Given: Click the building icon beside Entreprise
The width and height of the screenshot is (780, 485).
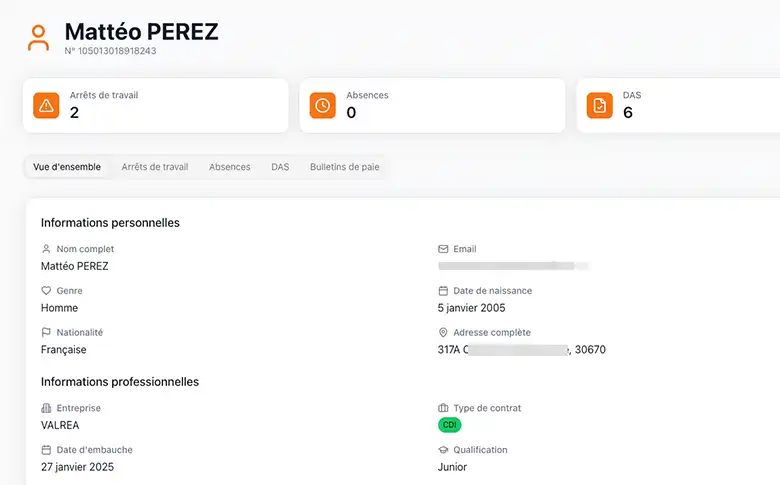Looking at the screenshot, I should [x=46, y=408].
